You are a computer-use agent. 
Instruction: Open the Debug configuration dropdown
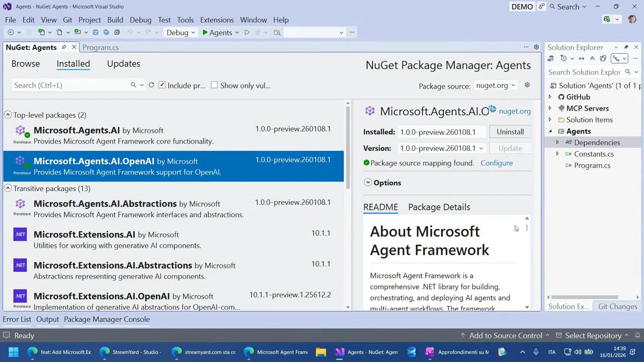pos(181,32)
